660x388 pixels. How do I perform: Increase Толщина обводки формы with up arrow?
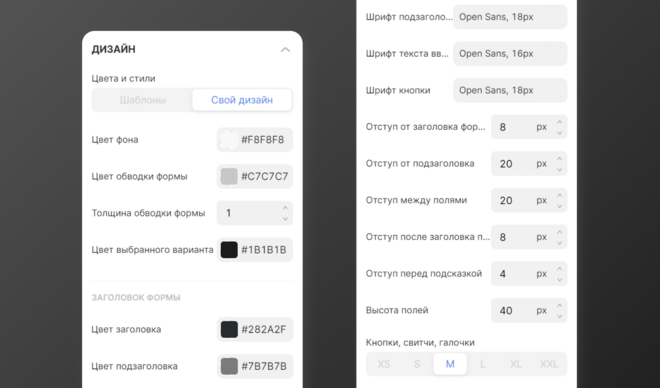[x=285, y=208]
